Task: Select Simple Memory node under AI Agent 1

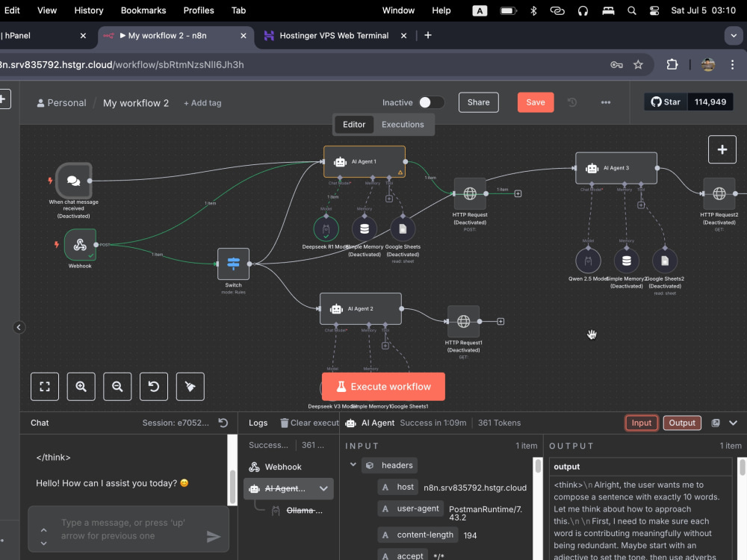Action: (365, 229)
